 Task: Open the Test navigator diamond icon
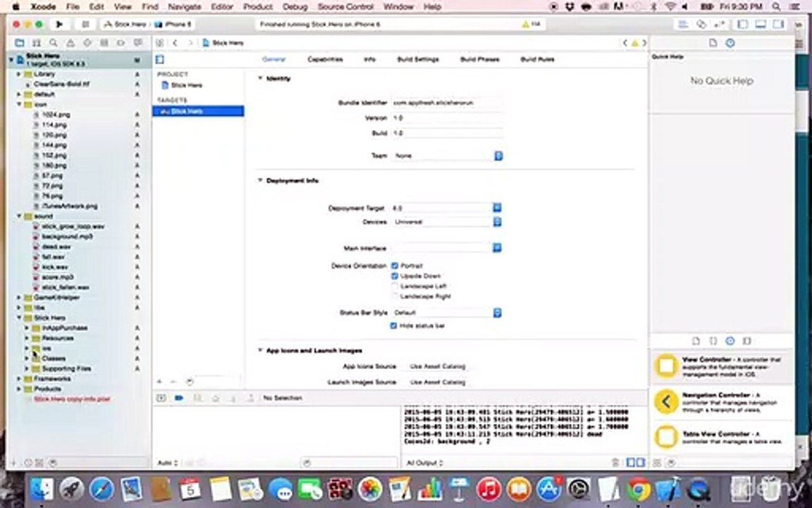tap(87, 43)
